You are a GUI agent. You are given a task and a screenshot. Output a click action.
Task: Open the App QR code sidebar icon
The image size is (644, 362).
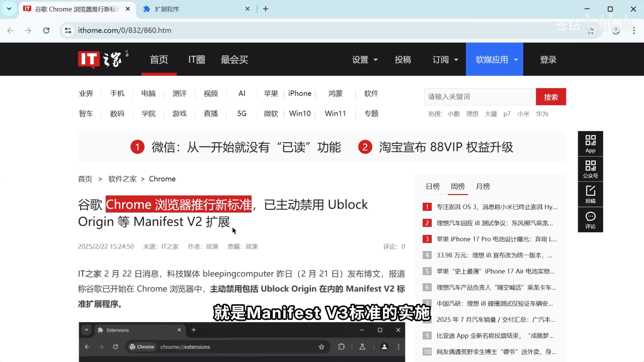[x=591, y=144]
